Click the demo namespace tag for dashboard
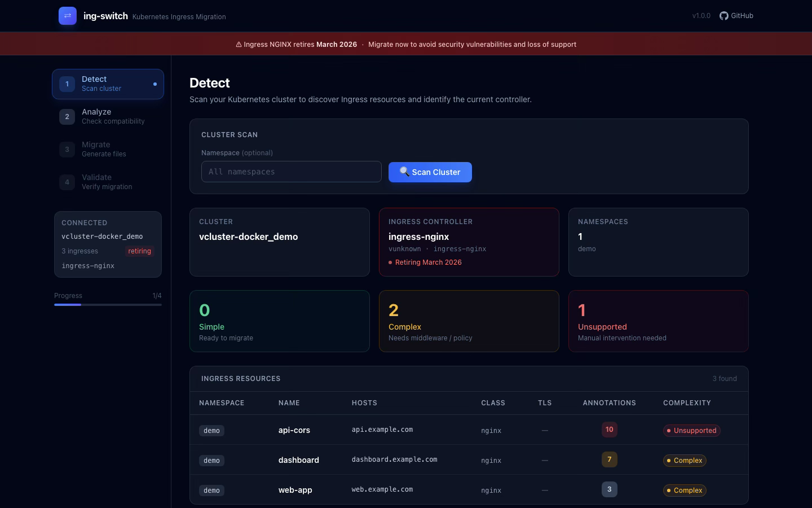Image resolution: width=812 pixels, height=508 pixels. pos(211,461)
